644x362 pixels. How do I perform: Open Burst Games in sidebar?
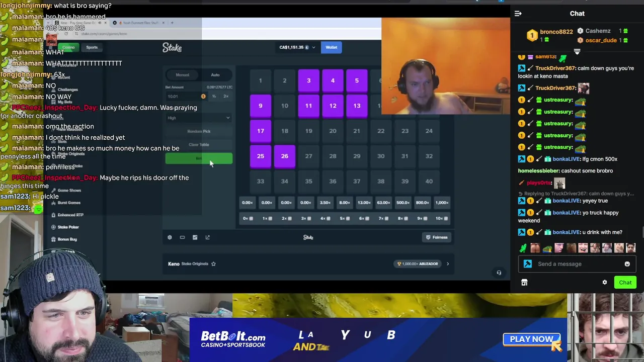(69, 203)
